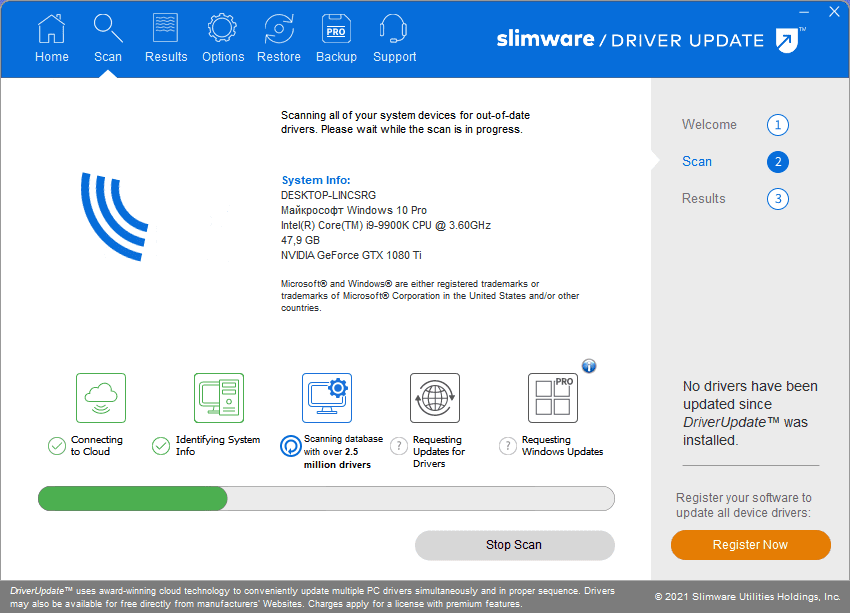This screenshot has height=613, width=850.
Task: Select step 3 Results circle
Action: (777, 199)
